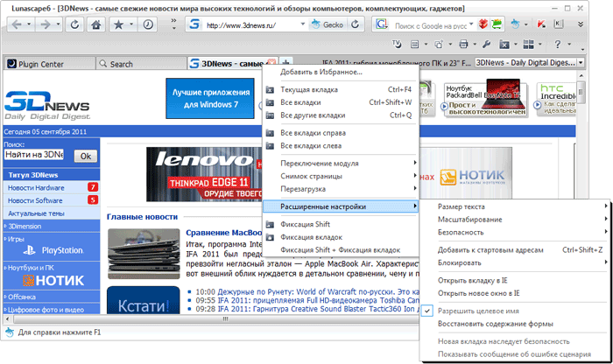Switch to the Plugin Center tab
This screenshot has height=364, width=613.
click(x=50, y=64)
